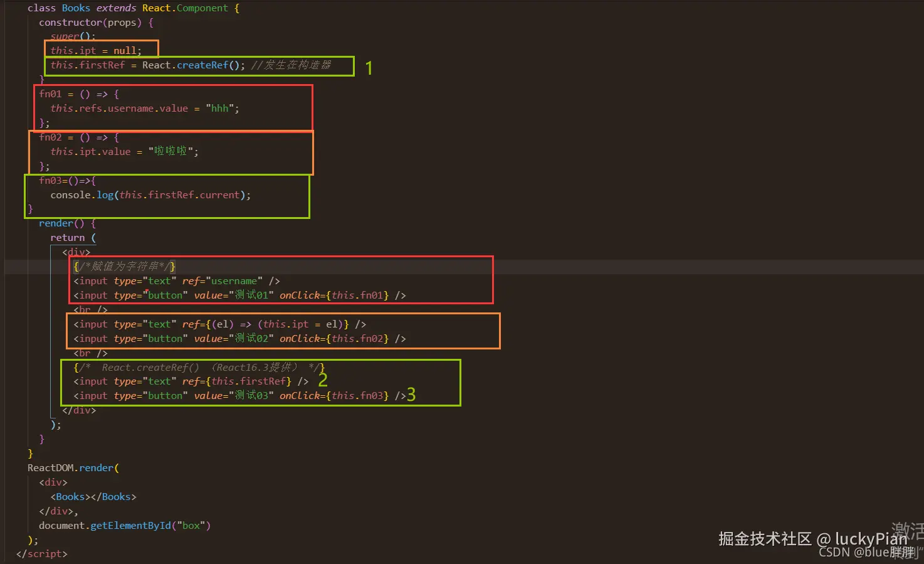The image size is (924, 564).
Task: Click the class name "Books" in the class declaration
Action: coord(76,8)
